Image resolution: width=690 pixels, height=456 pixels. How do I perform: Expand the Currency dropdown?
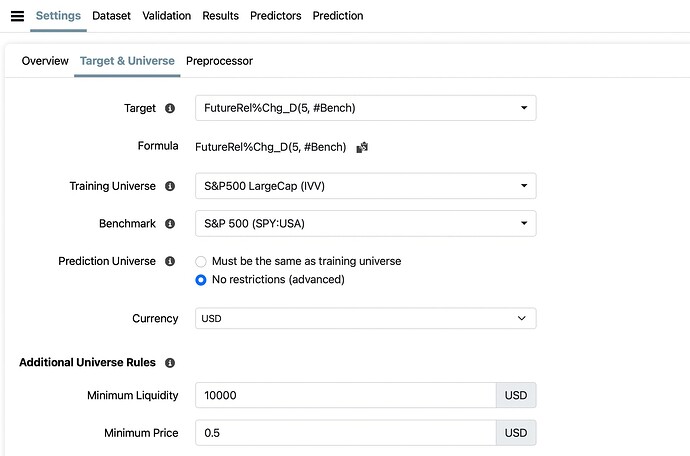[x=365, y=318]
